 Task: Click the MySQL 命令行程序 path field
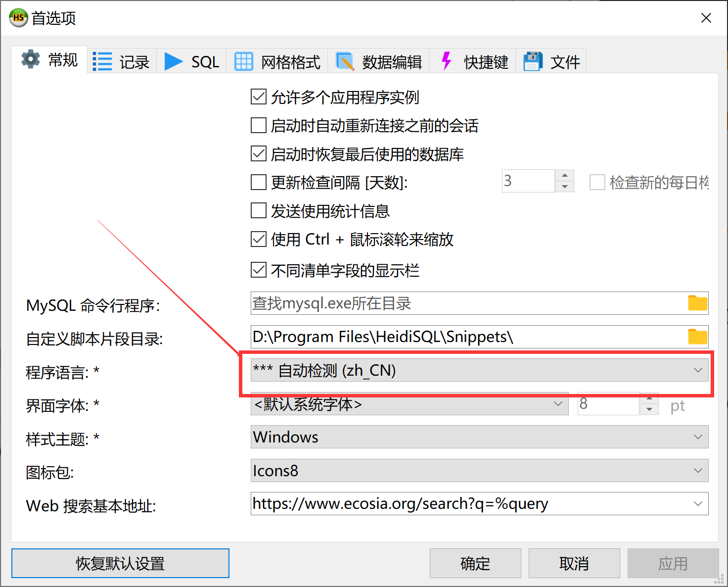(469, 303)
